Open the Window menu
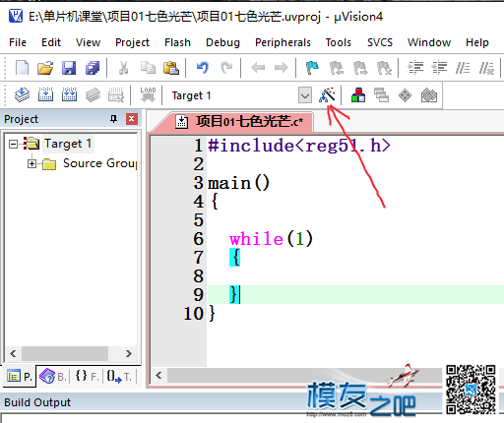 click(x=429, y=42)
